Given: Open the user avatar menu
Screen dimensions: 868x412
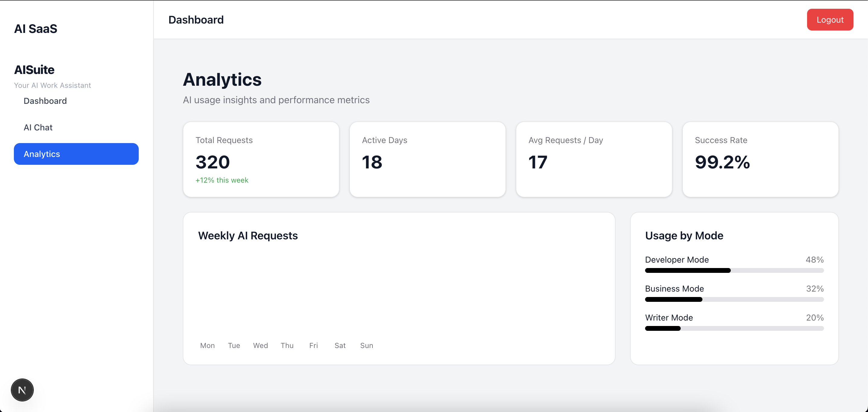Looking at the screenshot, I should point(22,390).
